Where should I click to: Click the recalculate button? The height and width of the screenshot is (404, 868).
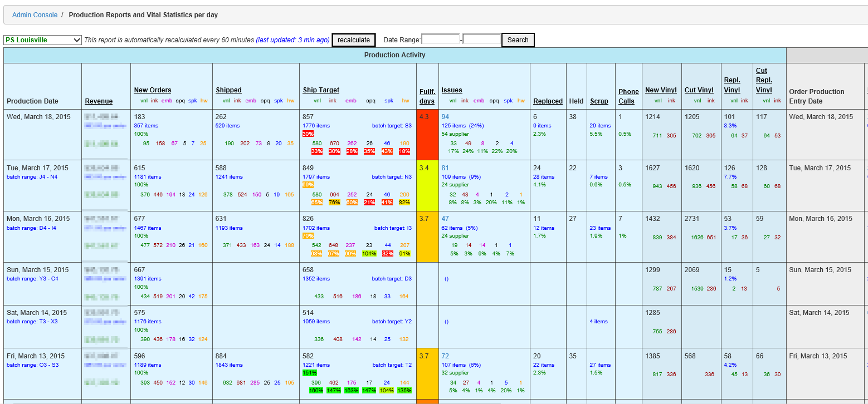(x=353, y=40)
